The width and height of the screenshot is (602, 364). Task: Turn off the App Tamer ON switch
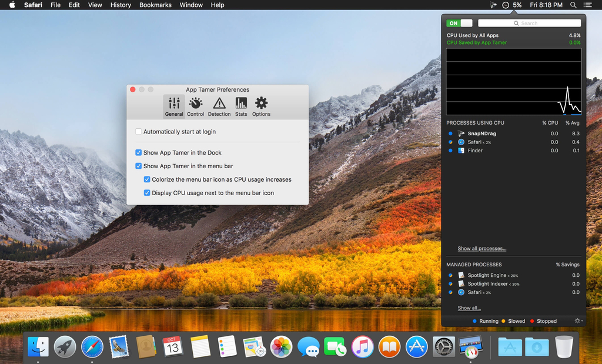(x=459, y=23)
